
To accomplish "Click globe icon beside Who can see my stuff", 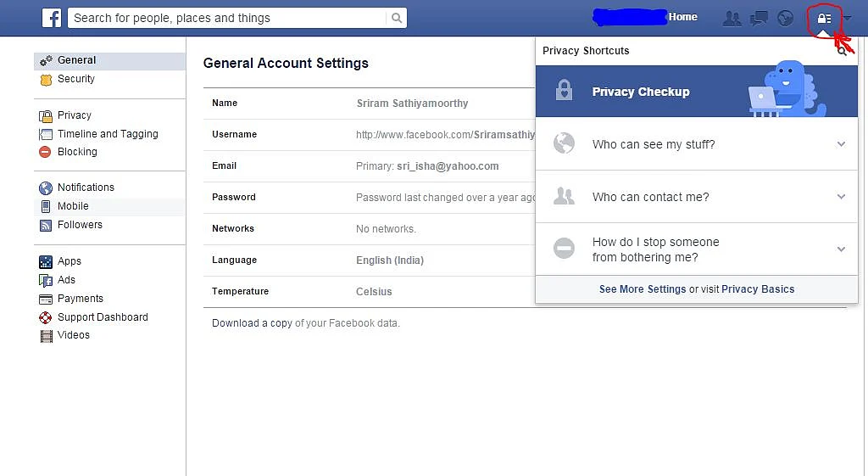I will coord(564,143).
